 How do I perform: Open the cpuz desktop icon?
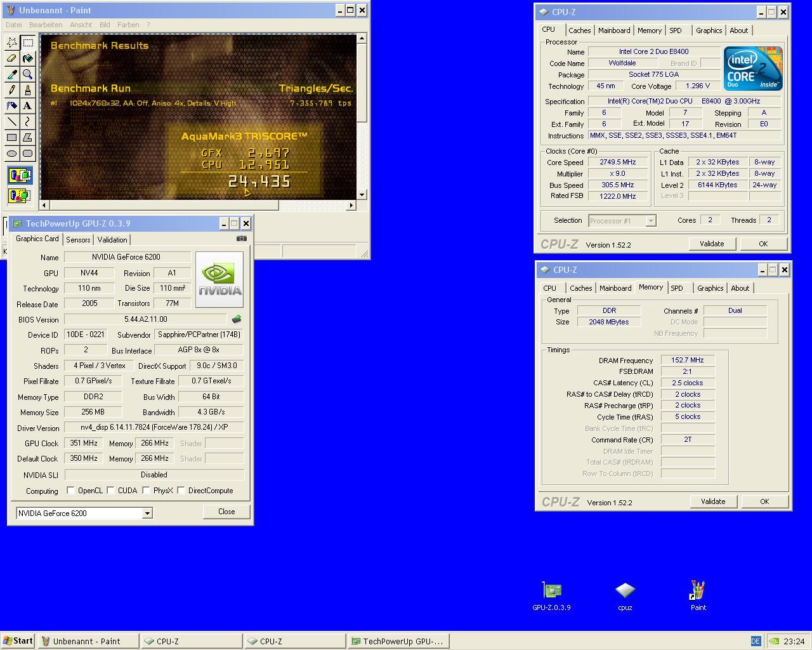[625, 596]
